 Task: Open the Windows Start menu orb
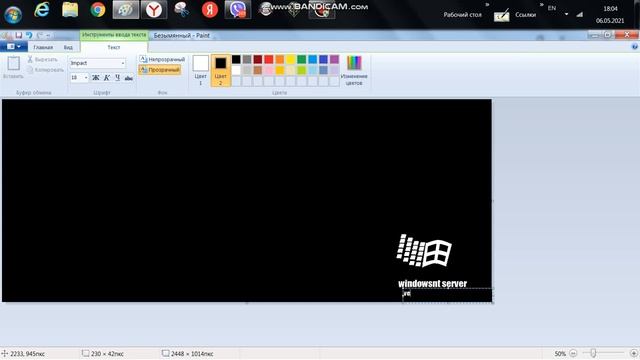point(13,15)
